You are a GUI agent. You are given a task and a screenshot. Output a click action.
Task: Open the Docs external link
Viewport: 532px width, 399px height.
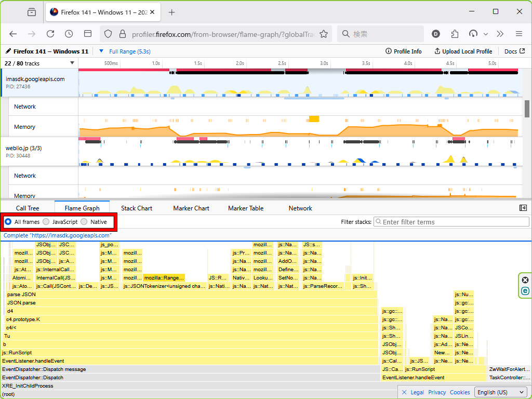tap(515, 51)
